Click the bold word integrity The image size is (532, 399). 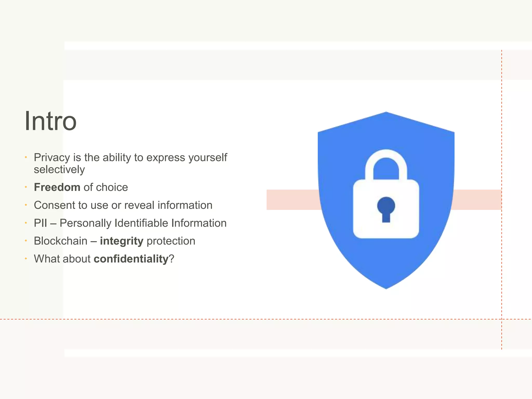pos(122,241)
